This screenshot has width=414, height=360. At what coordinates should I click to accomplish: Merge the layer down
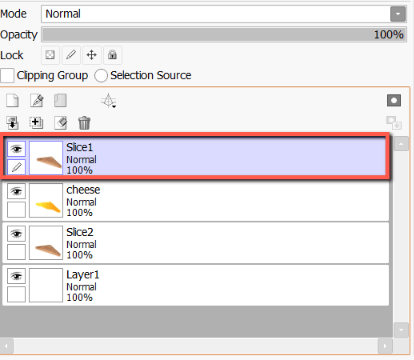coord(36,123)
